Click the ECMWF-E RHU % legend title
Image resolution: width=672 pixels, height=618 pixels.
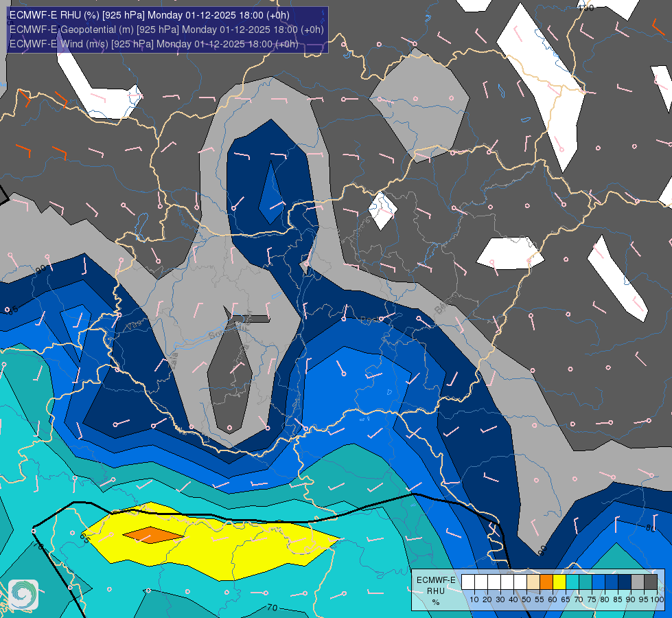coord(436,591)
